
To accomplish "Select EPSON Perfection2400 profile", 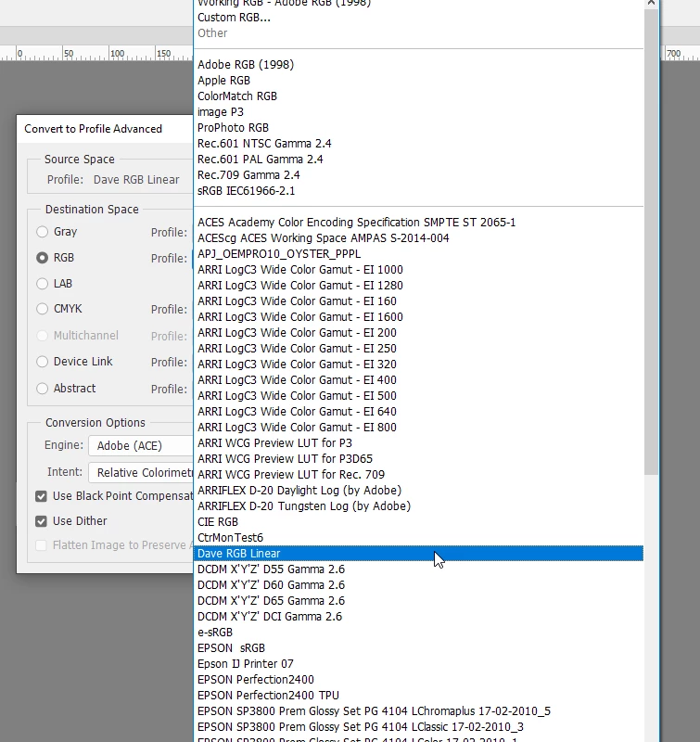I will [x=418, y=680].
